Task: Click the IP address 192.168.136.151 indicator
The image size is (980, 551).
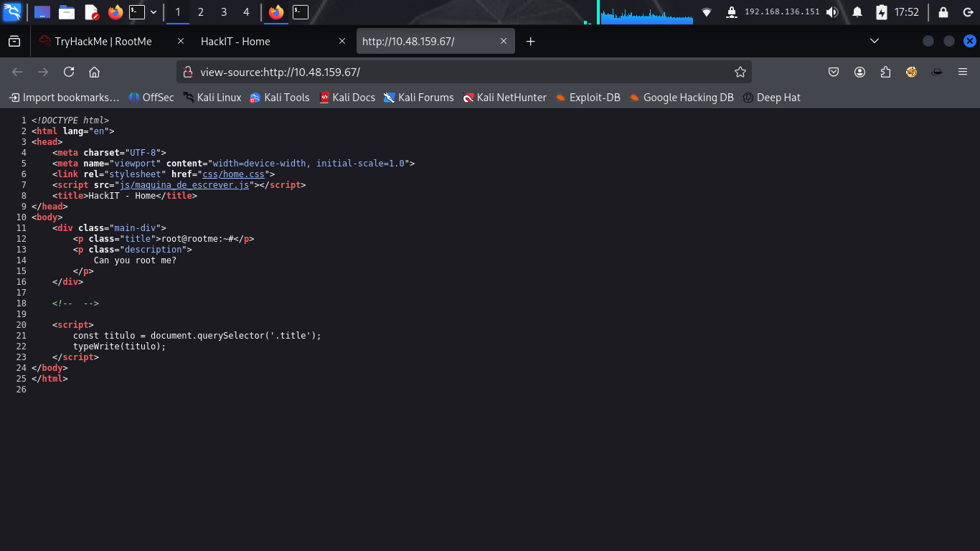Action: point(782,12)
